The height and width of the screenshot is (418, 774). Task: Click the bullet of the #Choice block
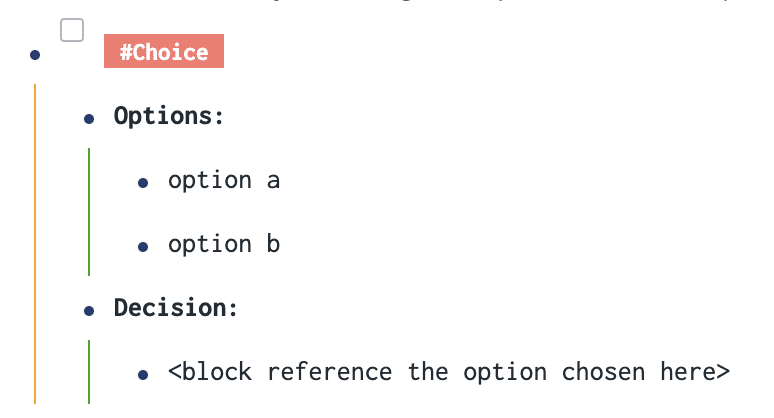click(35, 54)
